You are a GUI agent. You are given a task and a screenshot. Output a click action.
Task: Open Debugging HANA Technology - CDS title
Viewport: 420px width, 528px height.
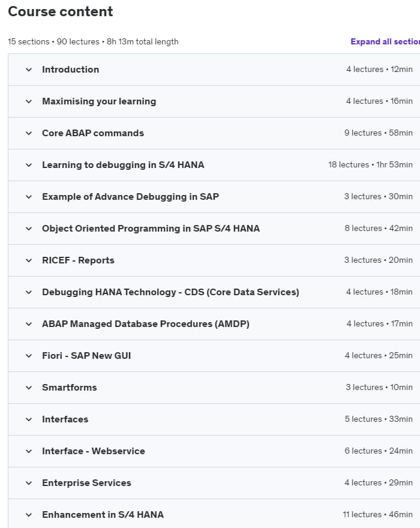point(170,292)
